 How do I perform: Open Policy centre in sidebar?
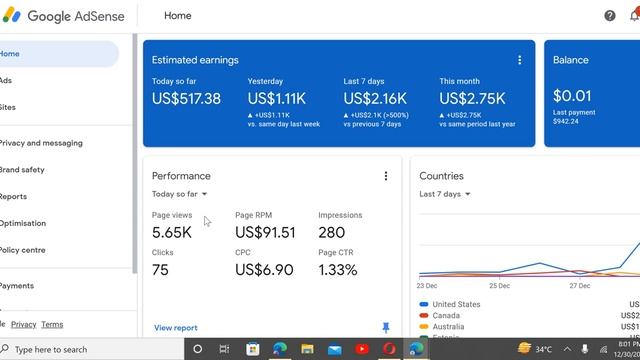click(x=22, y=250)
